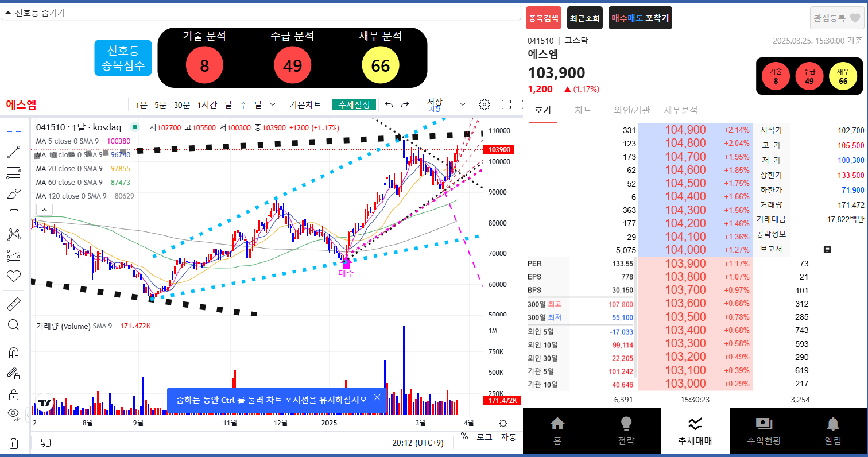Activate the zoom in magnifier tool
Viewport: 868px width, 457px height.
(x=14, y=324)
